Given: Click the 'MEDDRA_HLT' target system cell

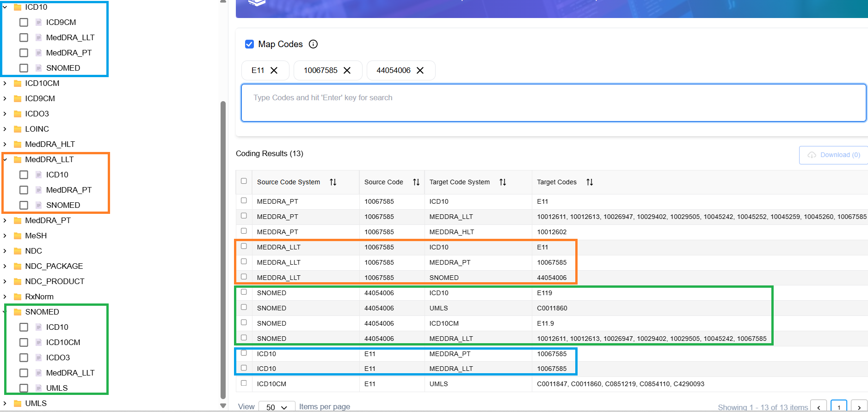Looking at the screenshot, I should click(x=451, y=232).
